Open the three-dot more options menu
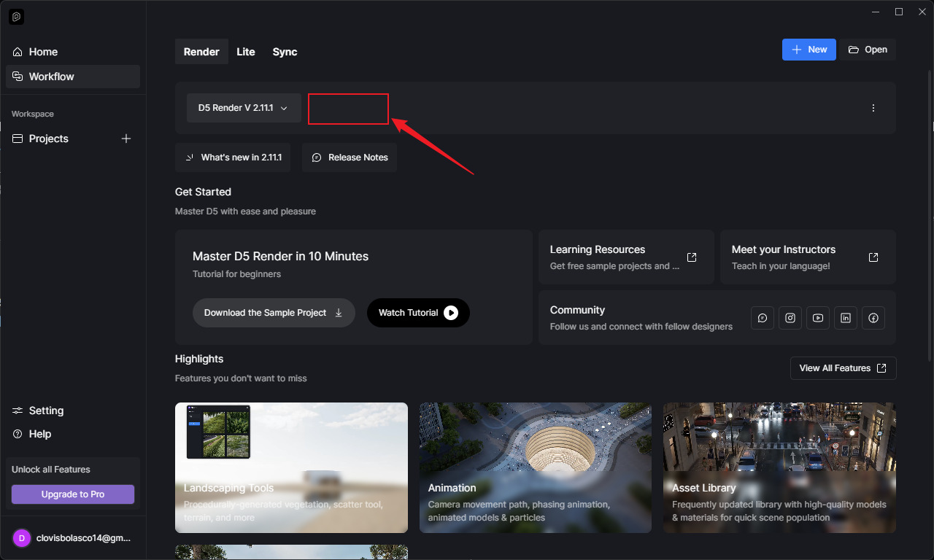Viewport: 934px width, 560px height. [x=873, y=108]
